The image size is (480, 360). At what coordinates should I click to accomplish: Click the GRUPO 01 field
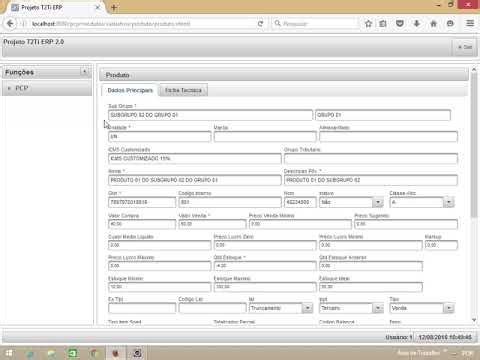point(383,115)
